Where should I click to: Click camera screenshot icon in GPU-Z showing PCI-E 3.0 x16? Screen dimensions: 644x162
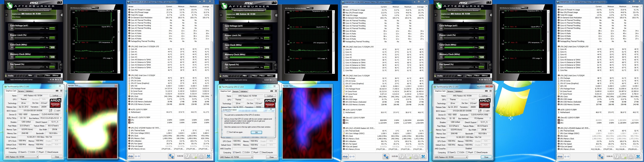pos(57,91)
